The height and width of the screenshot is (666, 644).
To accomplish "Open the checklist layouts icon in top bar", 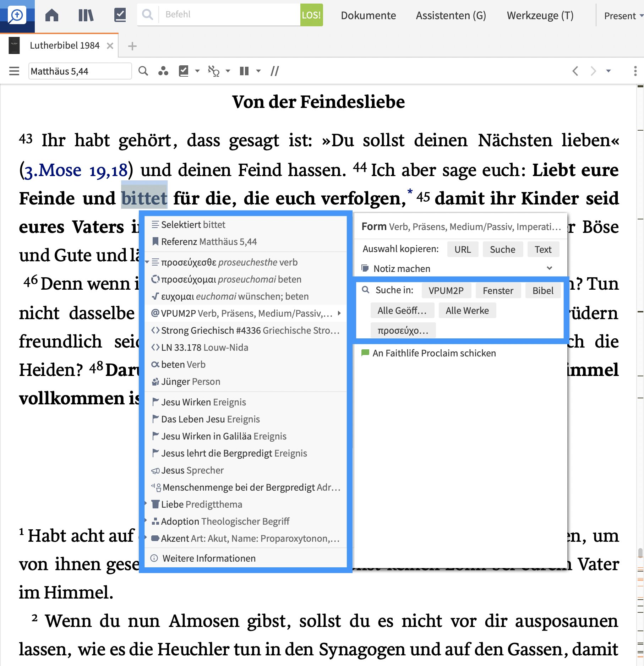I will pyautogui.click(x=120, y=15).
